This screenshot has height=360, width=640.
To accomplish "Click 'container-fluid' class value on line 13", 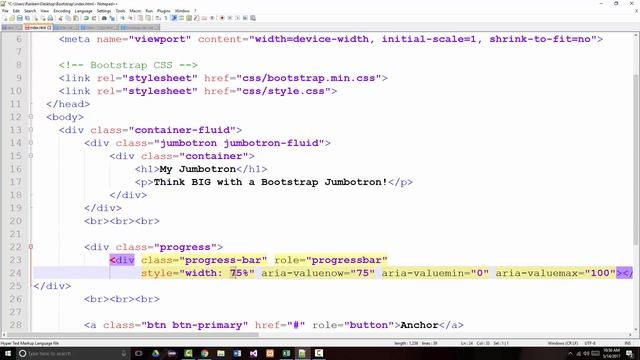I will coord(182,130).
